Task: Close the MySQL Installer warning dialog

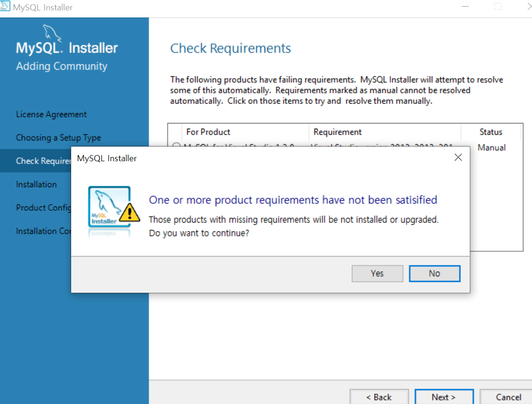Action: (x=458, y=157)
